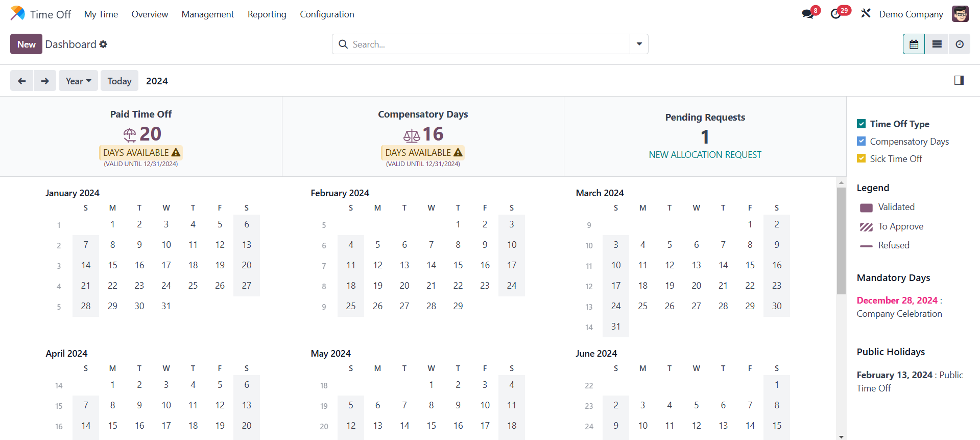Open the My Time menu
Viewport: 980px width, 440px height.
coord(101,14)
